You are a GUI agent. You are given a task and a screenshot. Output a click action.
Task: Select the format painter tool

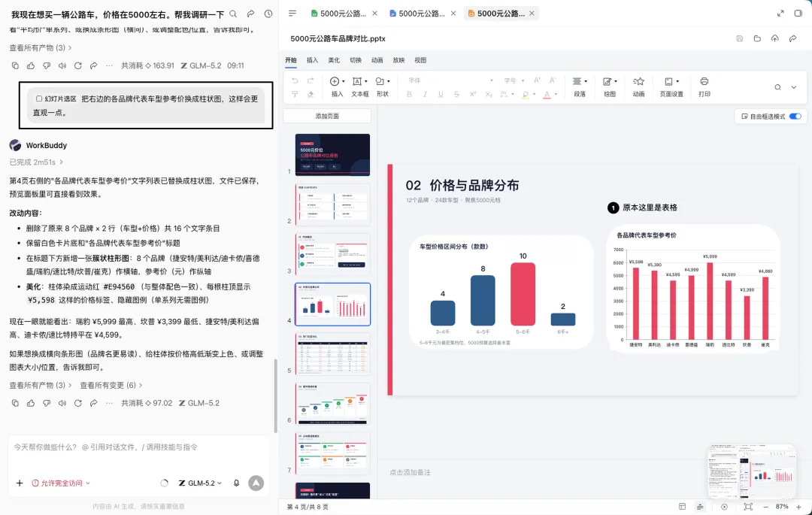295,94
